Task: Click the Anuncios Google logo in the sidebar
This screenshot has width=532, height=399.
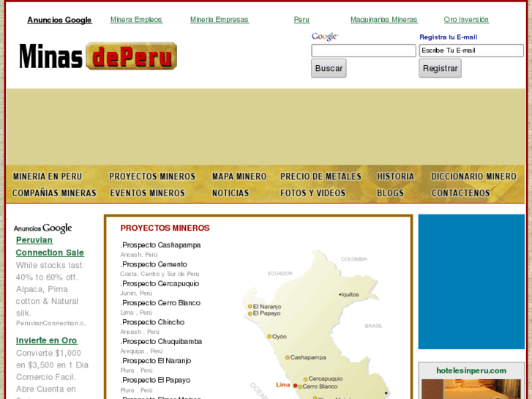Action: coord(43,228)
